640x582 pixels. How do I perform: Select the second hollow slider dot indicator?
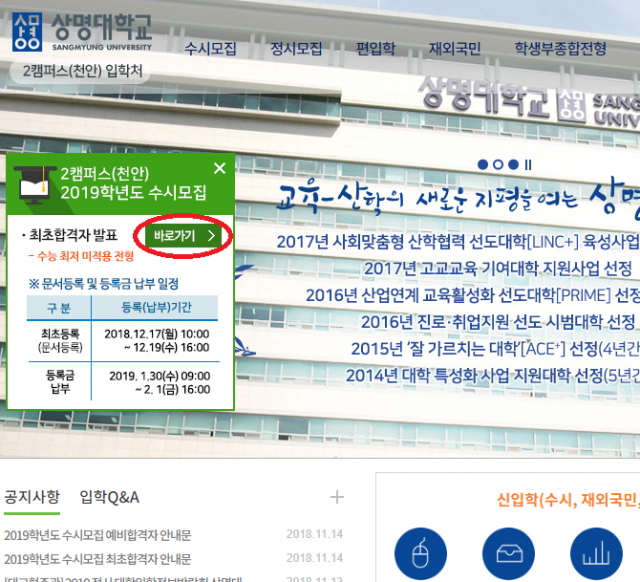(498, 164)
